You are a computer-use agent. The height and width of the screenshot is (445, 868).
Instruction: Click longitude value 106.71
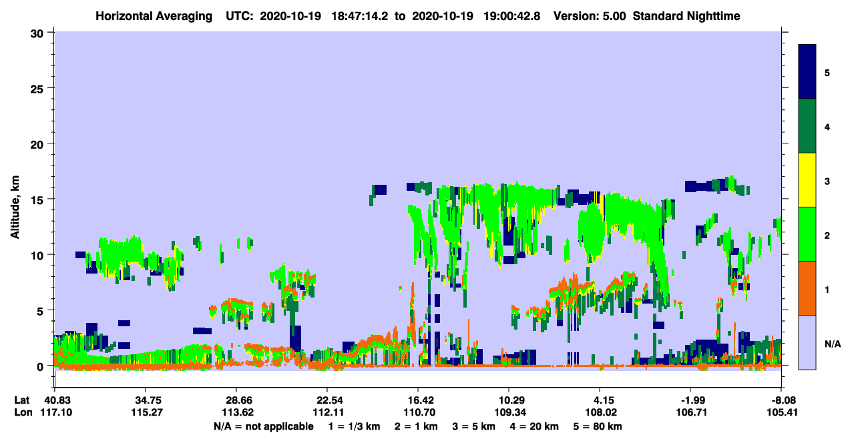pos(690,412)
